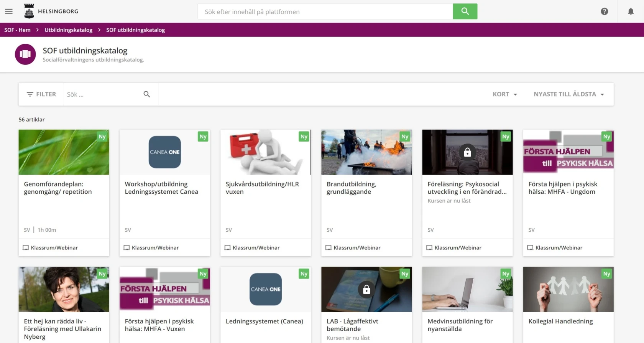This screenshot has width=644, height=343.
Task: Open Sjukvårdsutbildning/HLR vuxen title
Action: point(262,188)
